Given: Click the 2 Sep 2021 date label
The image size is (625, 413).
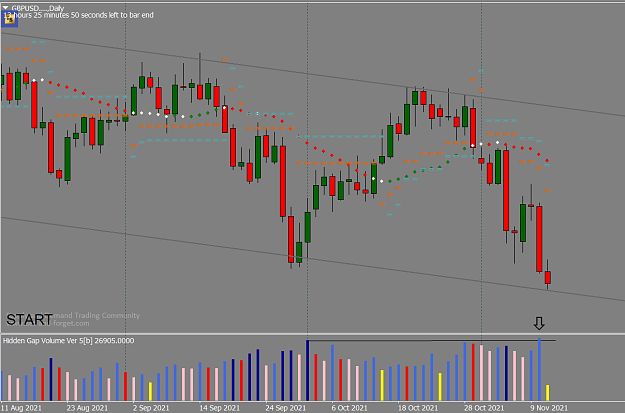Looking at the screenshot, I should [x=151, y=408].
